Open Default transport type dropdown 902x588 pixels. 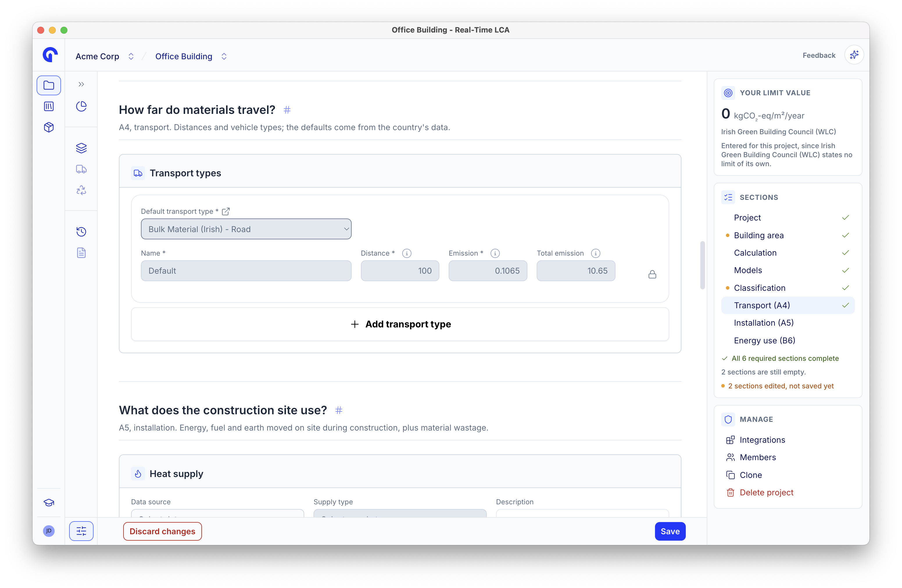(246, 229)
